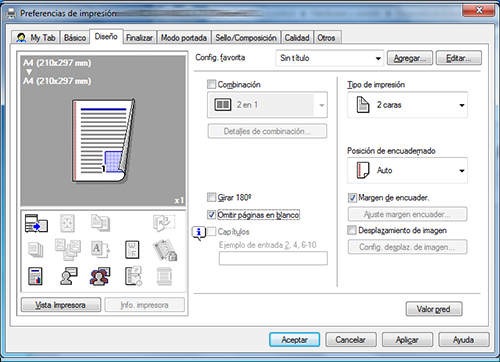Close the Preferencias de impresión window
The height and width of the screenshot is (362, 500).
point(479,10)
